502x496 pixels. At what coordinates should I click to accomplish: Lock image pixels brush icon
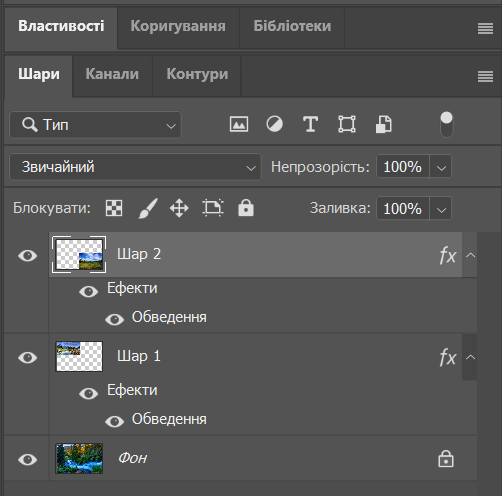[148, 208]
